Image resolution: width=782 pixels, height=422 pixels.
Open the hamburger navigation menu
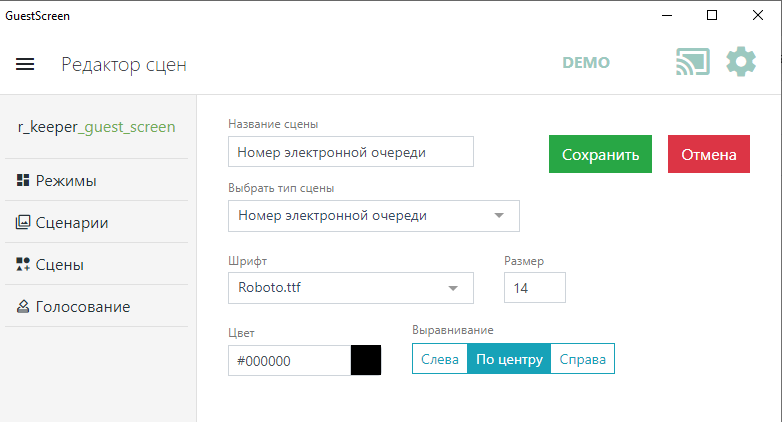click(25, 64)
